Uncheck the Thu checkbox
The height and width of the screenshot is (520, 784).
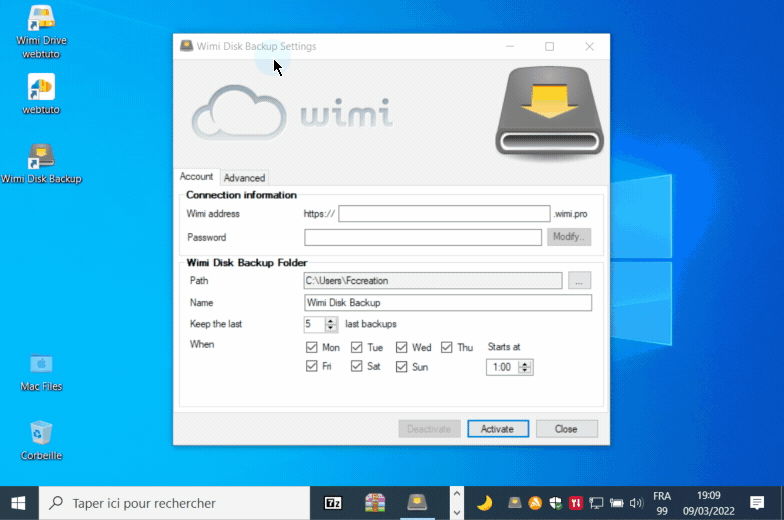(446, 347)
